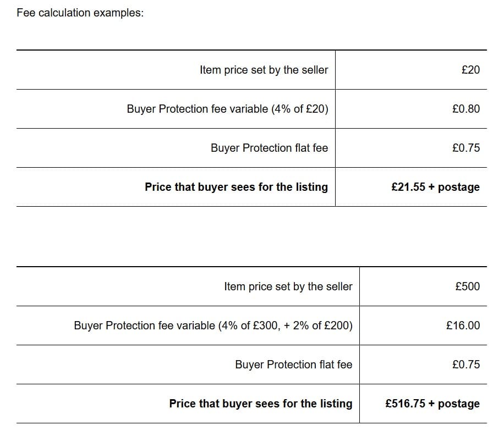This screenshot has width=504, height=436.
Task: Click 'Item price set by the seller' in first table
Action: click(264, 70)
